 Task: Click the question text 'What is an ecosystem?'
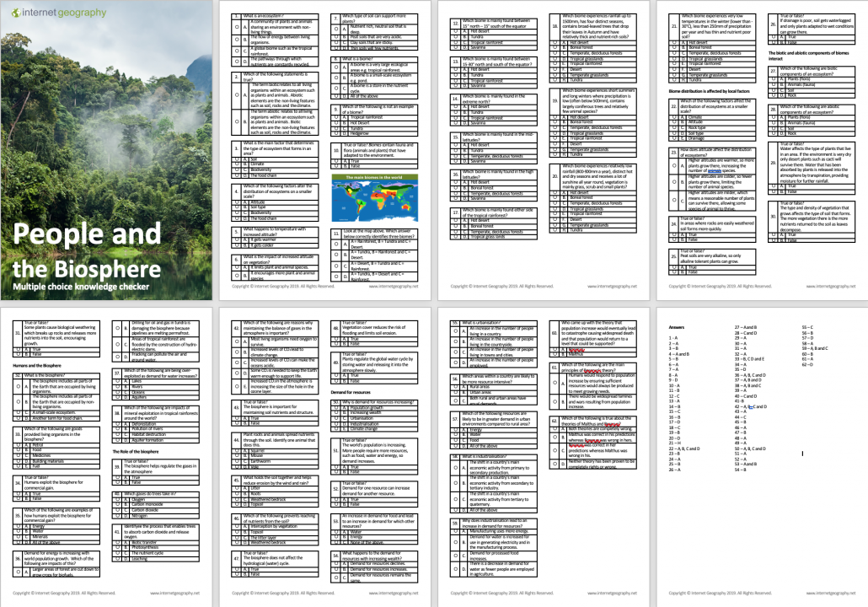(x=264, y=17)
